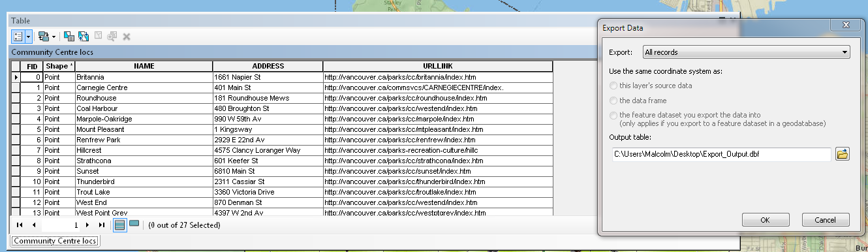Click the 'Mount Pleasant' name cell
Screen dimensions: 868x252
click(x=144, y=129)
